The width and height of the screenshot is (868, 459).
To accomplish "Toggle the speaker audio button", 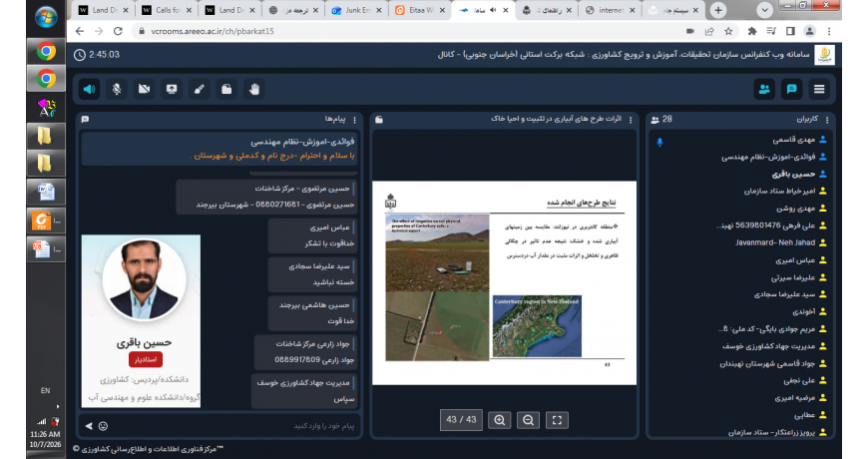I will click(x=89, y=89).
